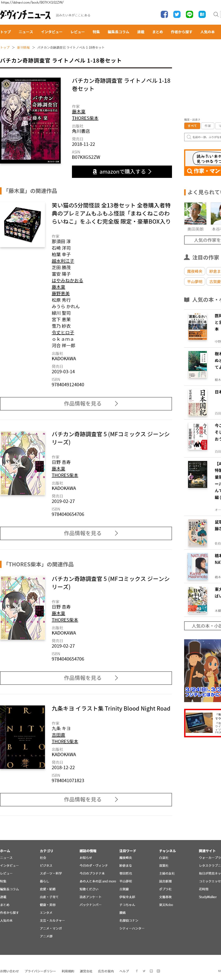Click the Twitter share icon in header
Screen dimensions: 221x980
tap(177, 14)
